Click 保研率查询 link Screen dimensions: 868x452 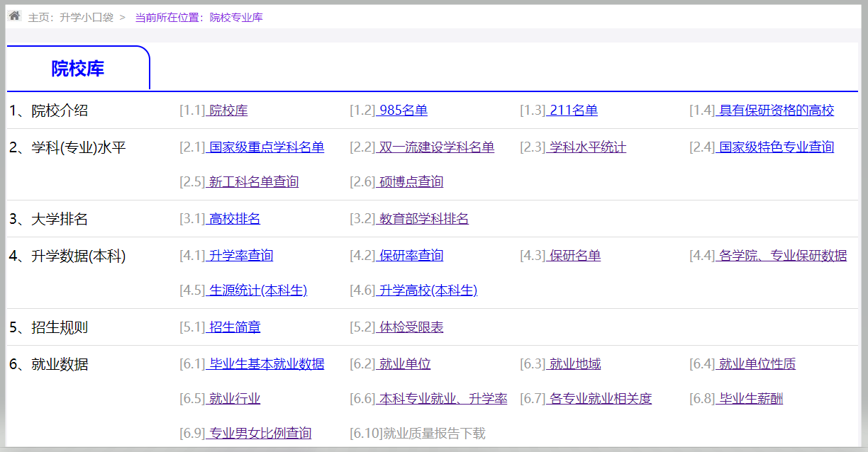(x=410, y=256)
